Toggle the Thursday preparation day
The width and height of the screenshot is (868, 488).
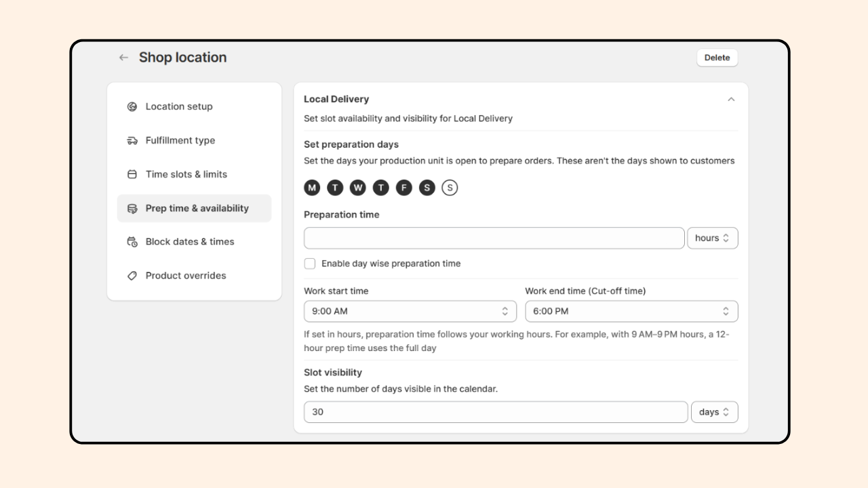(x=381, y=188)
